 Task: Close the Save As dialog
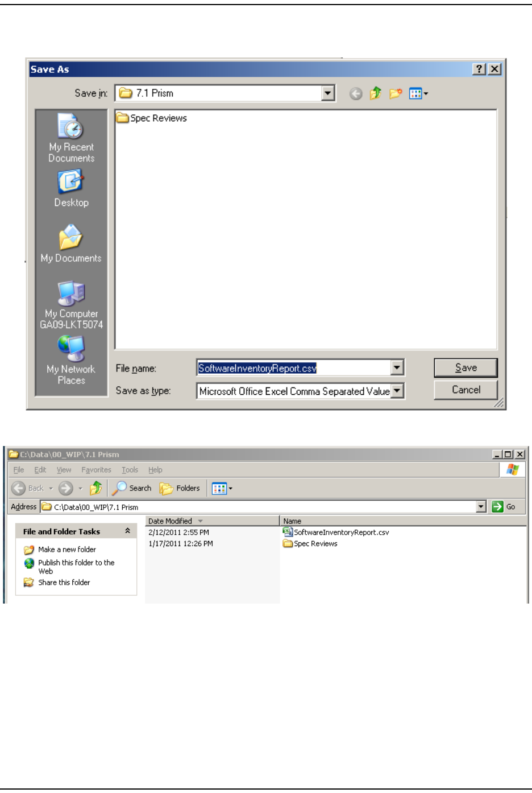(494, 69)
